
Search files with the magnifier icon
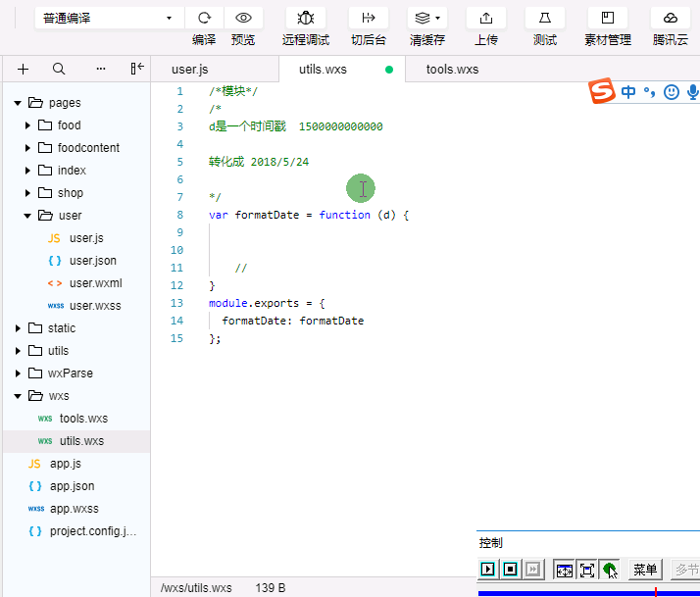[59, 69]
